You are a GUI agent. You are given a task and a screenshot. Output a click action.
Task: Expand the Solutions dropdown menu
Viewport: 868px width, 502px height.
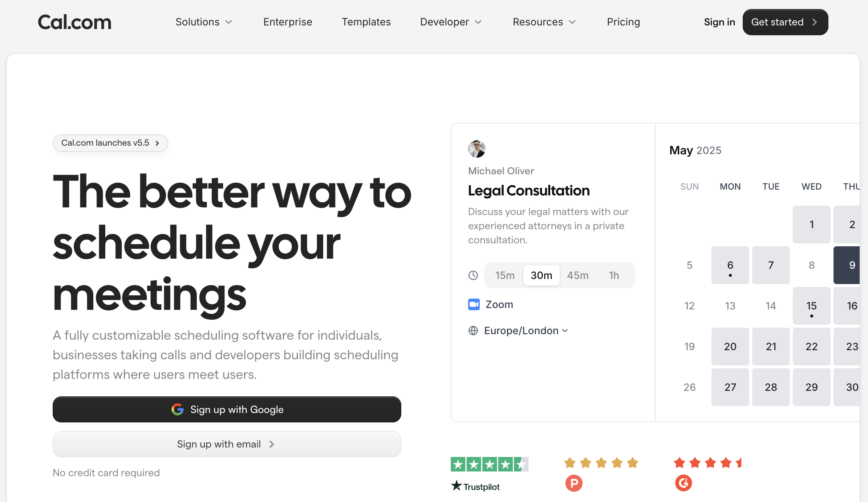point(204,22)
